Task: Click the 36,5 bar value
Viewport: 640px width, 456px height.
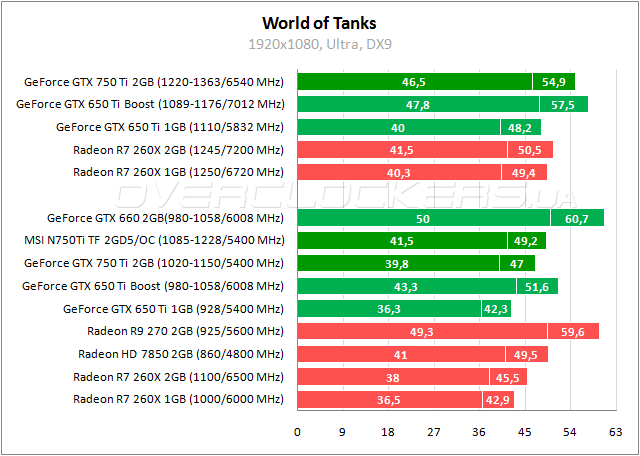Action: click(389, 400)
